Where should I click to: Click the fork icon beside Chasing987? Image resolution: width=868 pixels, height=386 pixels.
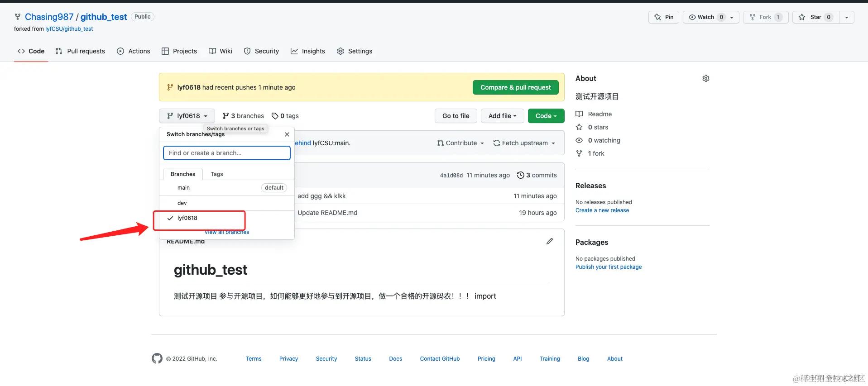[x=18, y=17]
